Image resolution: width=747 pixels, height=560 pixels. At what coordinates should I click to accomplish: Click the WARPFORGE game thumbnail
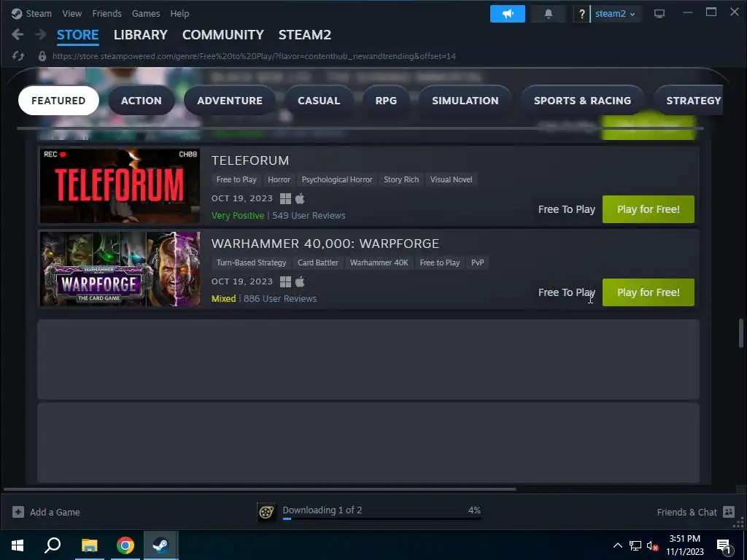pos(120,269)
